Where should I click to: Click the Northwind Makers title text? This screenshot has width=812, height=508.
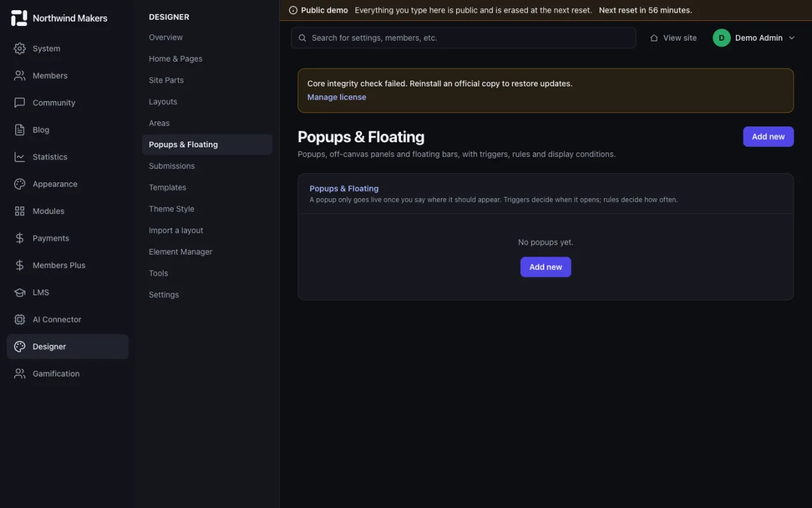coord(70,18)
